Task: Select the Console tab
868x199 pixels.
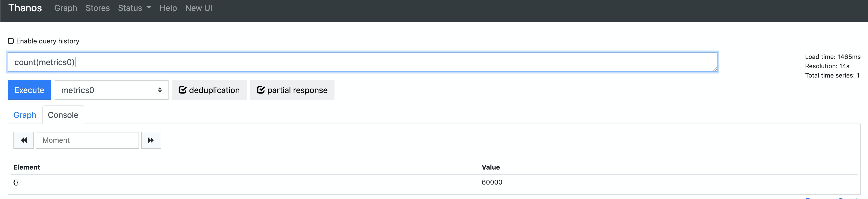Action: [x=63, y=115]
